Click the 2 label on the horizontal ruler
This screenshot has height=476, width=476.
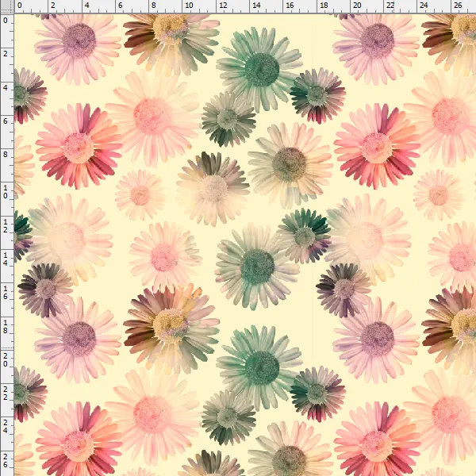pos(53,6)
